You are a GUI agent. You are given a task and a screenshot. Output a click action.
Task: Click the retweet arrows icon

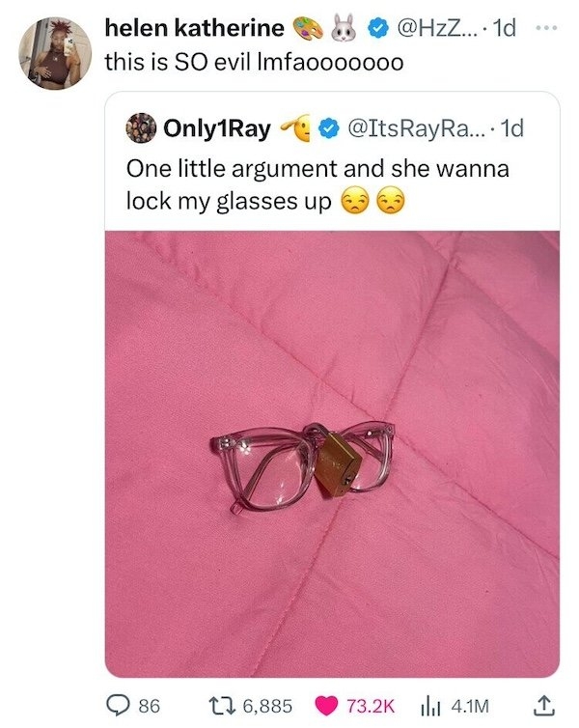point(228,706)
